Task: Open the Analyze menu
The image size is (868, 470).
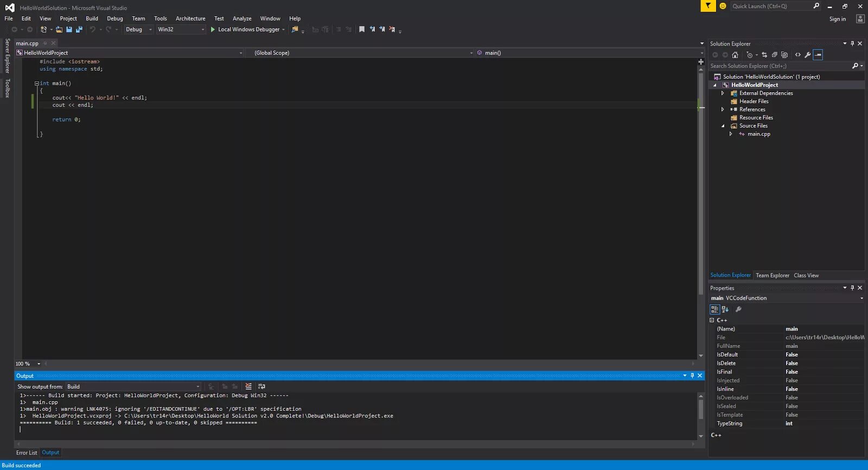Action: coord(242,18)
